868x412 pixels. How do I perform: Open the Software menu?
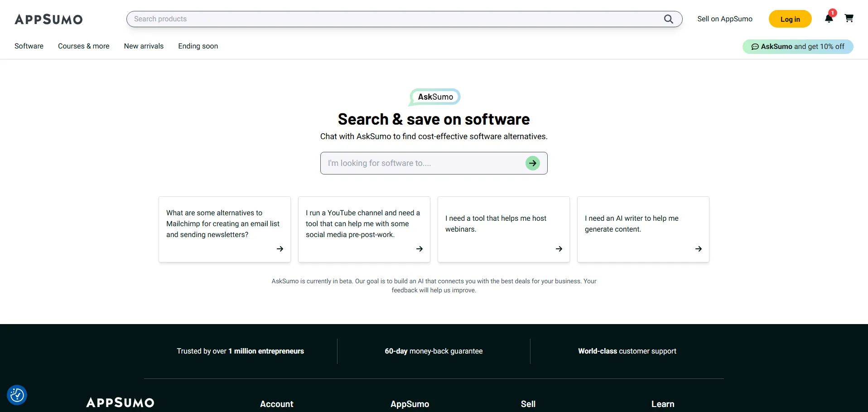29,46
